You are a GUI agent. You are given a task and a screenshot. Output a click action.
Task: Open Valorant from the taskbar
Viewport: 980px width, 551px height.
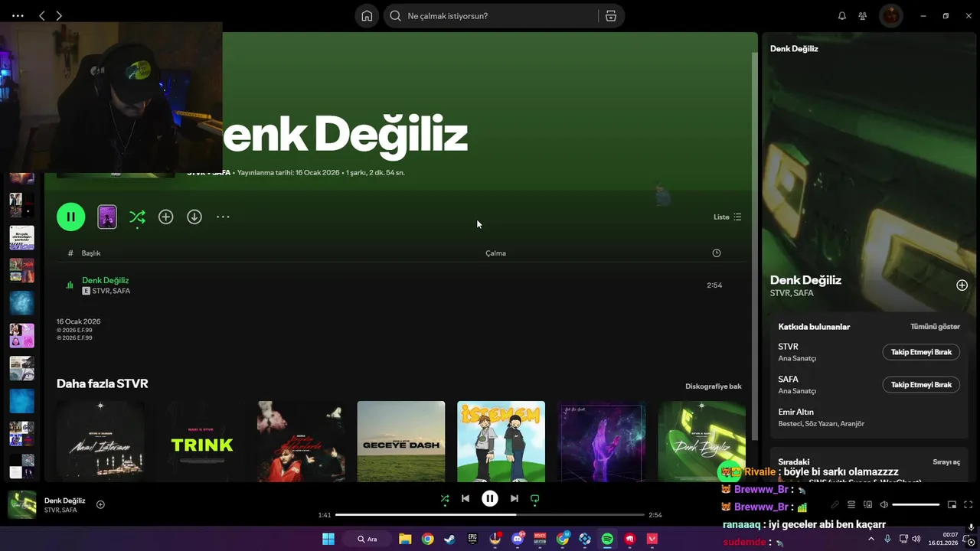tap(652, 539)
